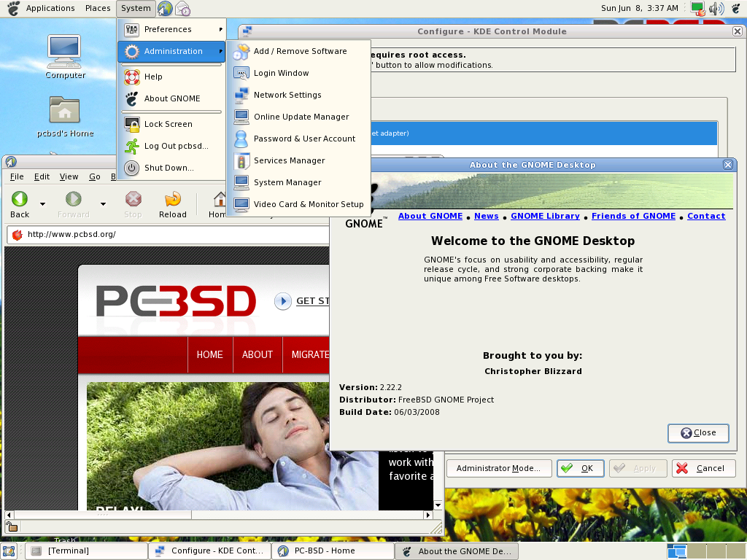This screenshot has height=560, width=747.
Task: Open Online Update Manager
Action: click(x=298, y=117)
